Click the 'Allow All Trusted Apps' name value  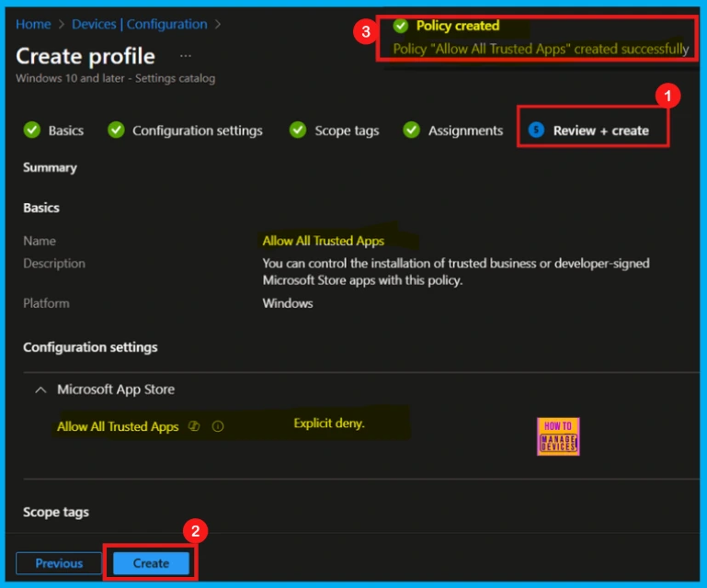324,241
